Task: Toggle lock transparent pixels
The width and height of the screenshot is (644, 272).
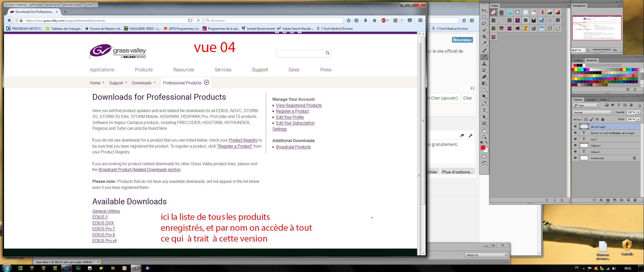Action: tap(586, 119)
